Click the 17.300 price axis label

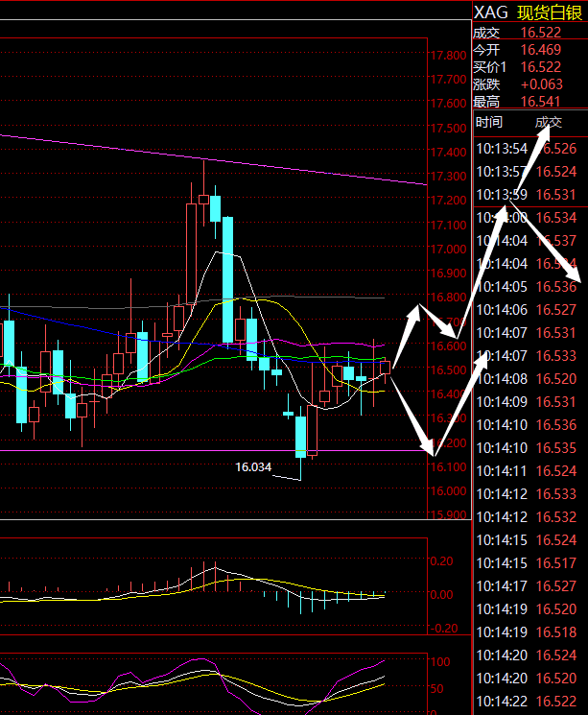pyautogui.click(x=449, y=177)
